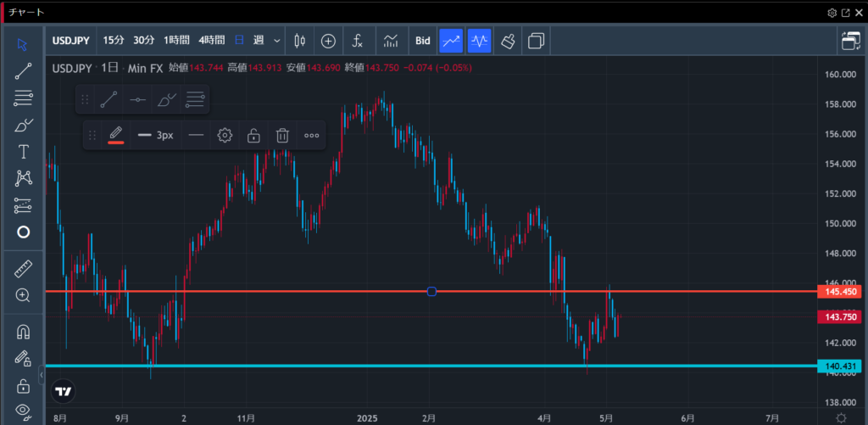Grab the line properties toolbar handle

(x=92, y=135)
